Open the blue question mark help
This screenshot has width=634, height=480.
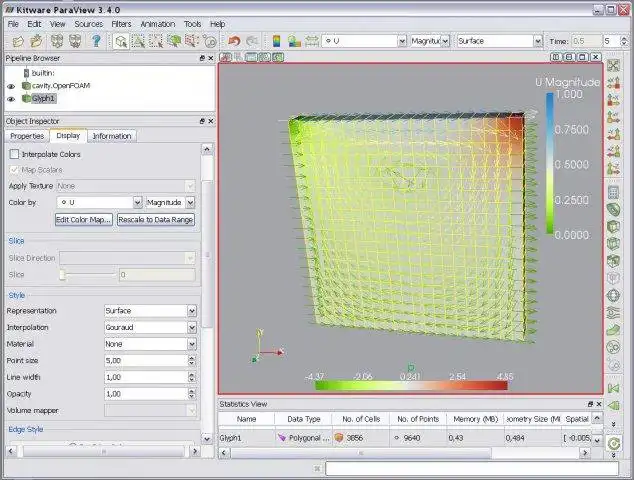tap(96, 41)
